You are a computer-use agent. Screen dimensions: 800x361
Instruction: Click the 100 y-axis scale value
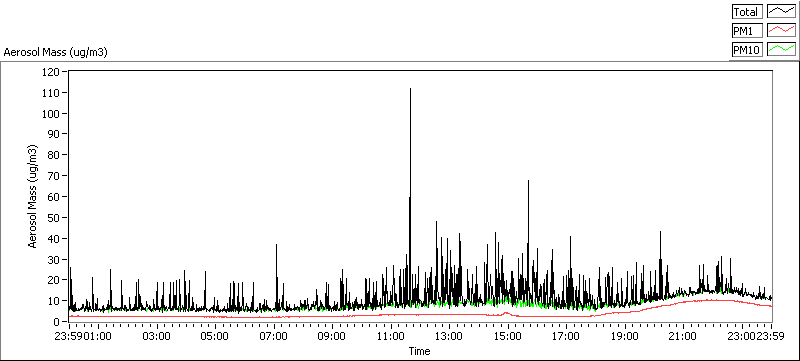52,113
